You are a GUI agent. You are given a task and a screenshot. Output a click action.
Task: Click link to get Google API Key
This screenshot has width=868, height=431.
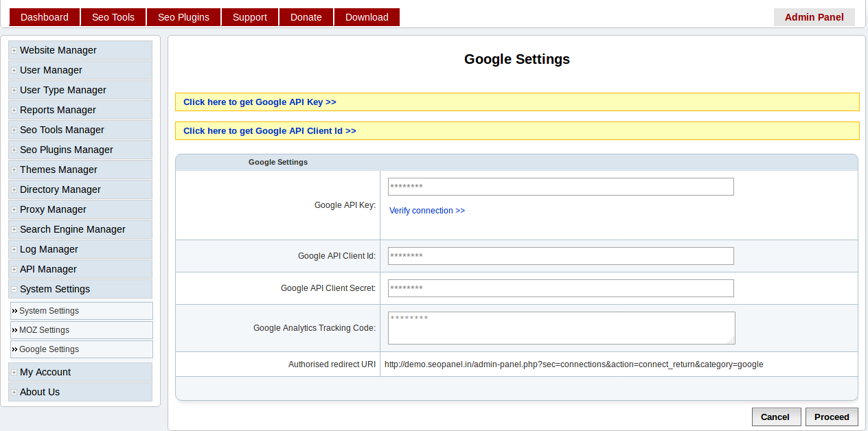260,102
